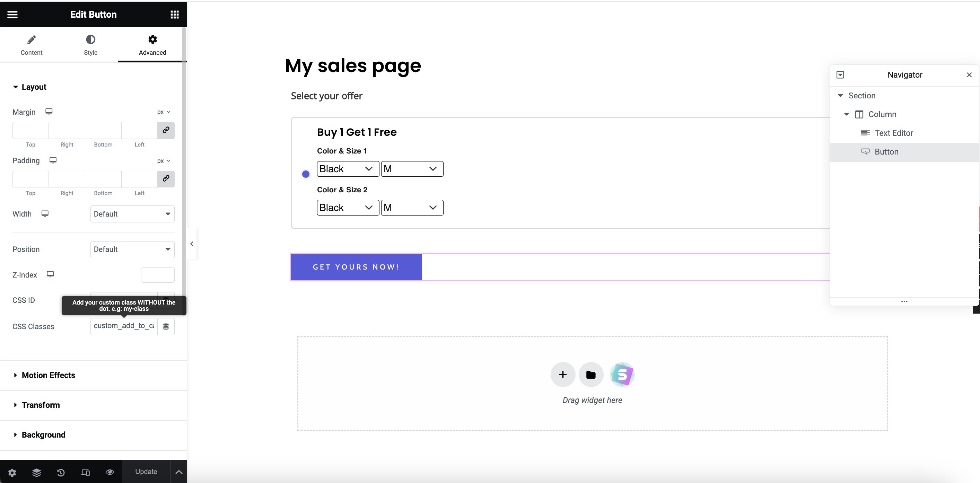Image resolution: width=980 pixels, height=483 pixels.
Task: Click the Z-Index input field
Action: coord(157,275)
